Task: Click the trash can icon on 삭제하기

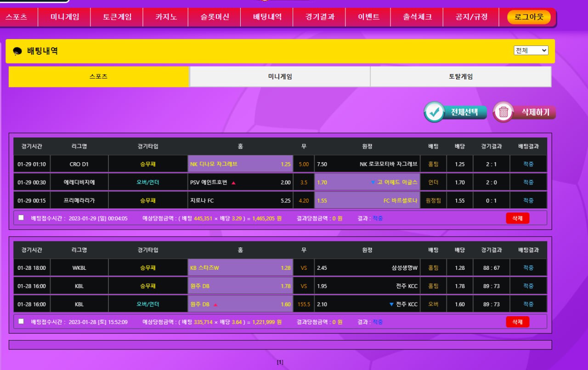Action: (x=503, y=112)
